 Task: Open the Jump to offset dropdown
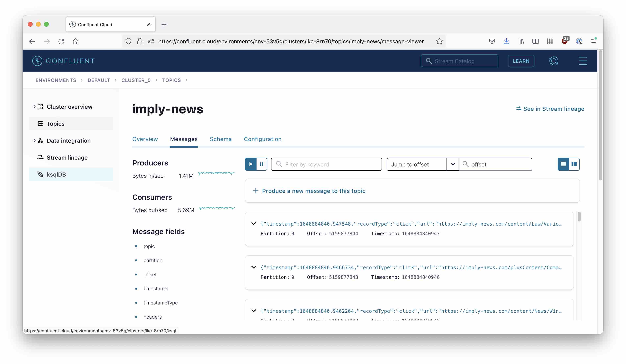[x=453, y=164]
